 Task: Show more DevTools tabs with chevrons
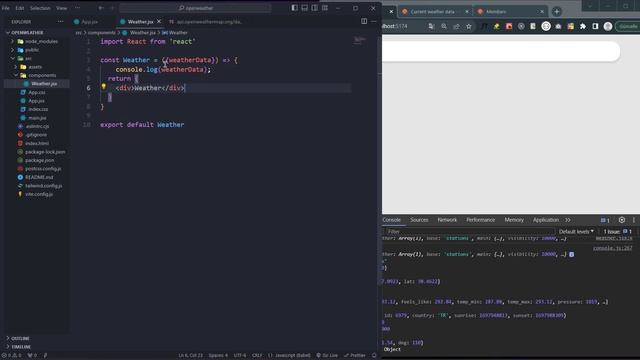pyautogui.click(x=568, y=220)
